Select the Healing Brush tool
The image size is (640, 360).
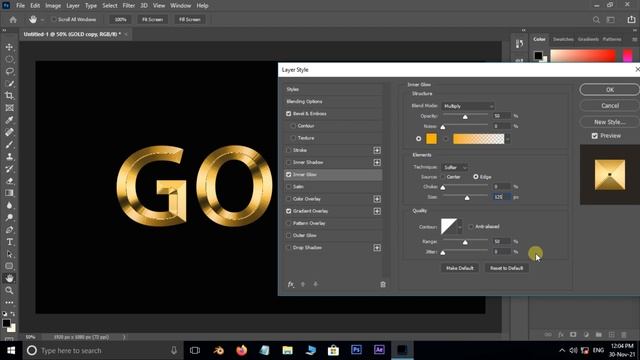pos(9,132)
